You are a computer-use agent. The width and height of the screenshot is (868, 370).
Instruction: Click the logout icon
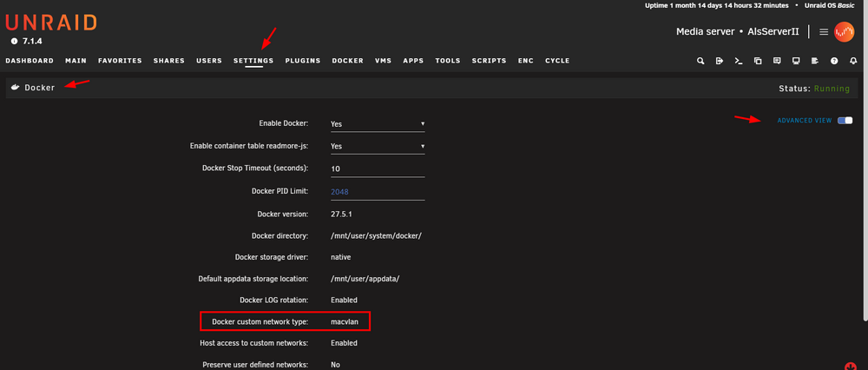pos(719,61)
